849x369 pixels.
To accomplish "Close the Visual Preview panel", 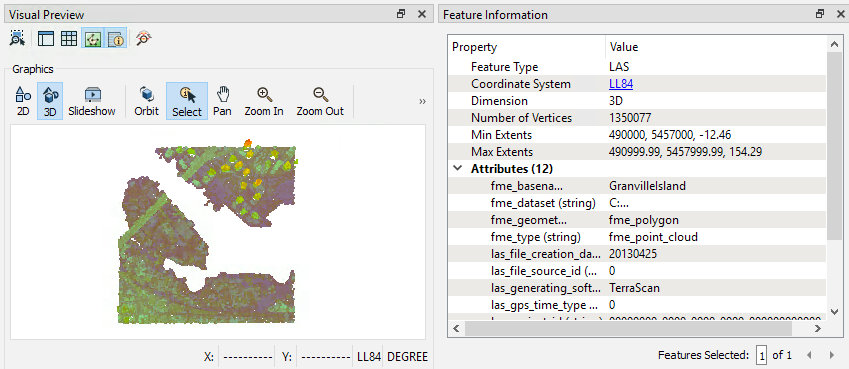I will 422,14.
